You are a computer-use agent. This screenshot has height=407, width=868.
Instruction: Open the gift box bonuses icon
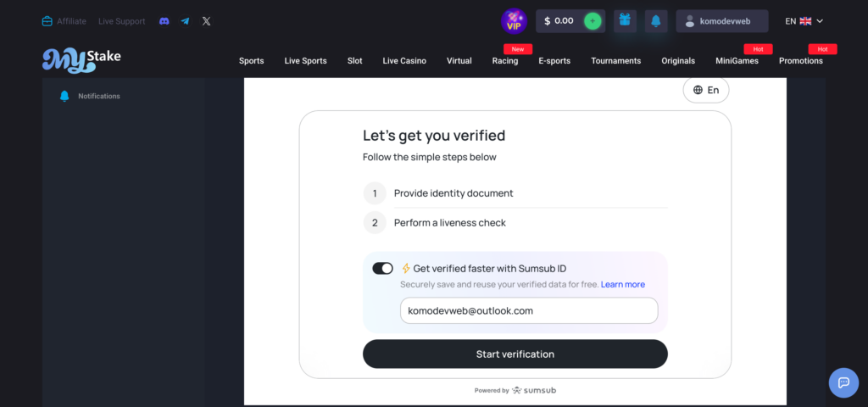point(625,20)
